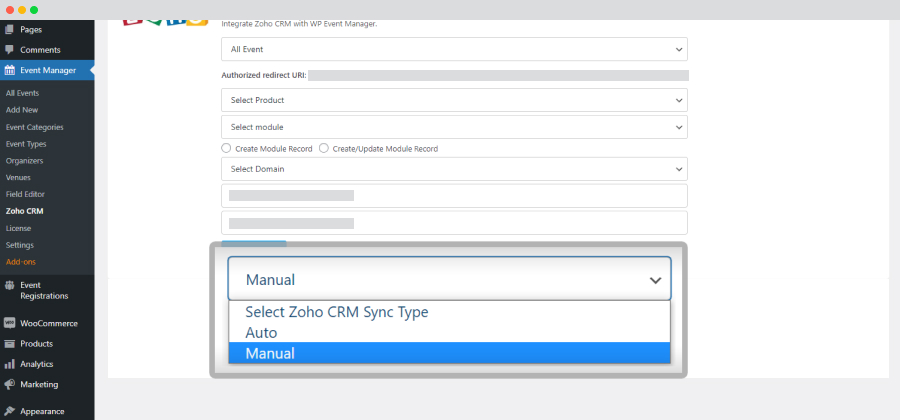Click the green maximize window button

tap(34, 10)
